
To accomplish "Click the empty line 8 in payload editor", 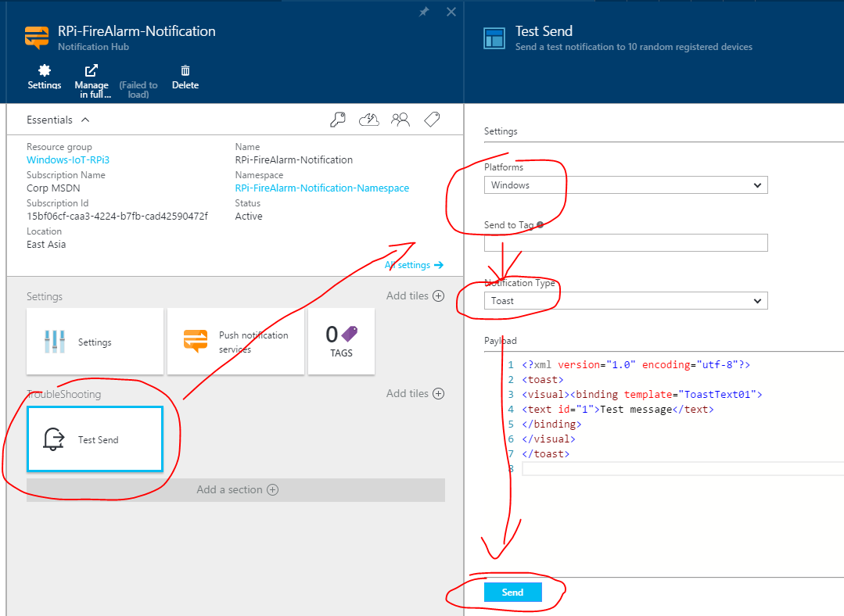I will click(x=683, y=468).
